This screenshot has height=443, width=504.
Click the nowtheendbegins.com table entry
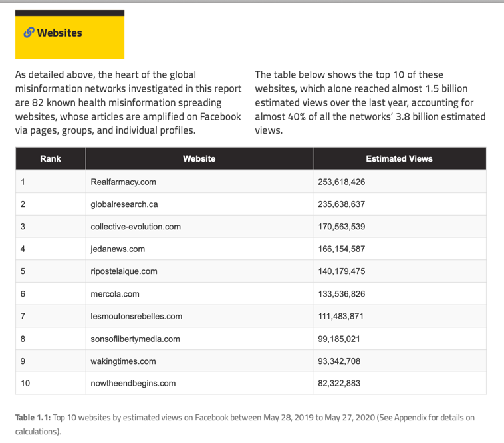[x=133, y=384]
